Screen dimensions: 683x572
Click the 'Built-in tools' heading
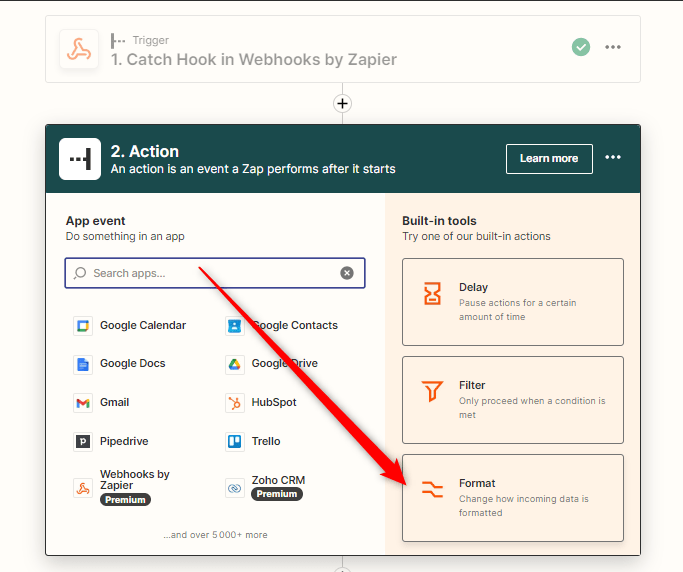(439, 221)
